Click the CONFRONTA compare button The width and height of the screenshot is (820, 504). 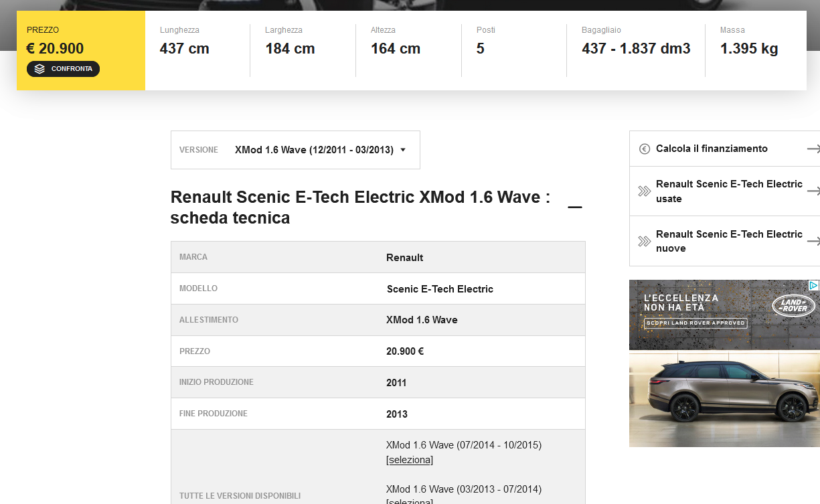(x=63, y=69)
